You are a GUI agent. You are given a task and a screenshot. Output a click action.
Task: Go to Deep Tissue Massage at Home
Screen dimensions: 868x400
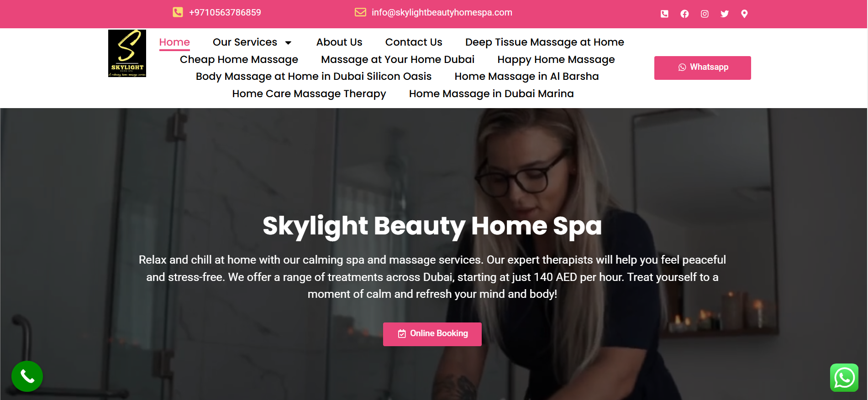(545, 42)
